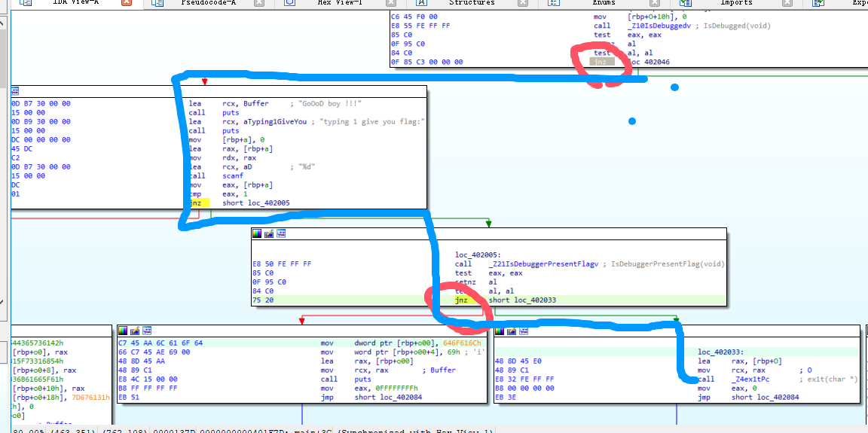Image resolution: width=868 pixels, height=433 pixels.
Task: Click group-nodes icon on loc_402005 node
Action: (x=281, y=233)
